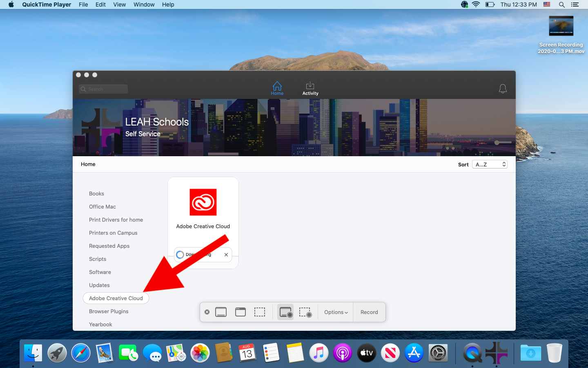This screenshot has width=588, height=368.
Task: Open Spotlight search in menu bar
Action: point(562,4)
